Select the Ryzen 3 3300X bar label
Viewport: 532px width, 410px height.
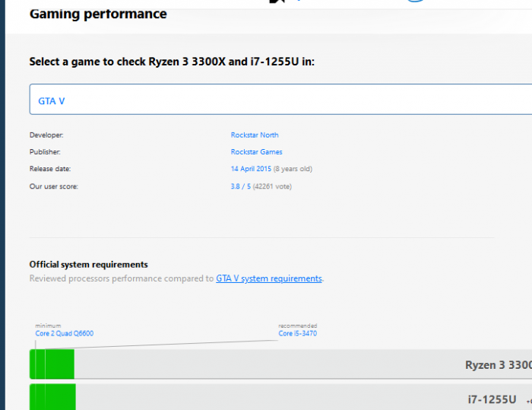coord(498,365)
